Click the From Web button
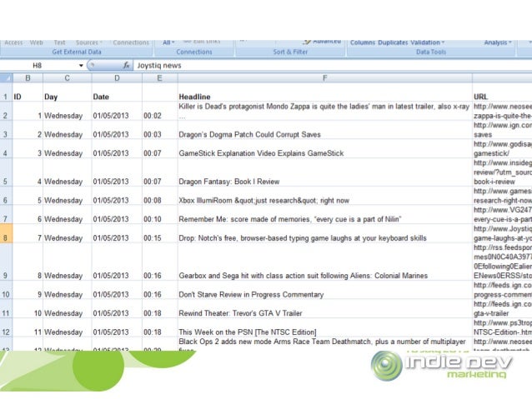Viewport: 532px width, 399px height. pos(37,42)
